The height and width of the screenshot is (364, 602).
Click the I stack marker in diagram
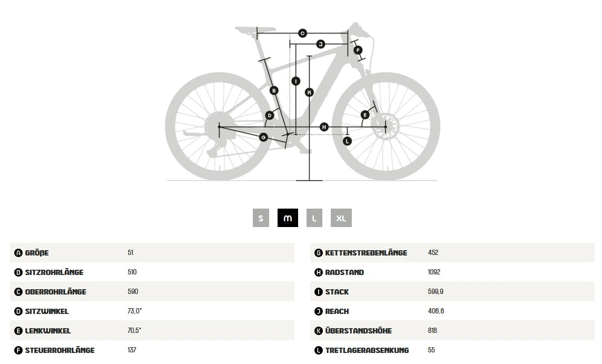(295, 81)
